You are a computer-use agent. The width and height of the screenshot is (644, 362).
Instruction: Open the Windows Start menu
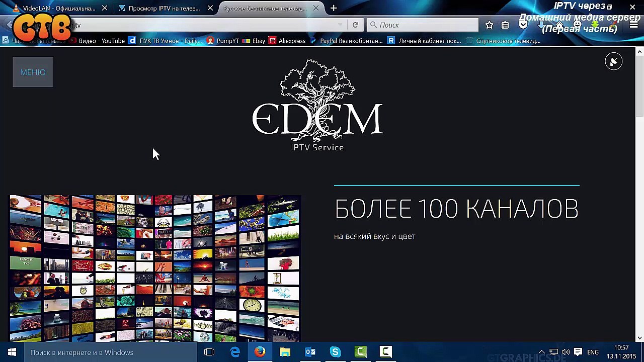(x=12, y=352)
